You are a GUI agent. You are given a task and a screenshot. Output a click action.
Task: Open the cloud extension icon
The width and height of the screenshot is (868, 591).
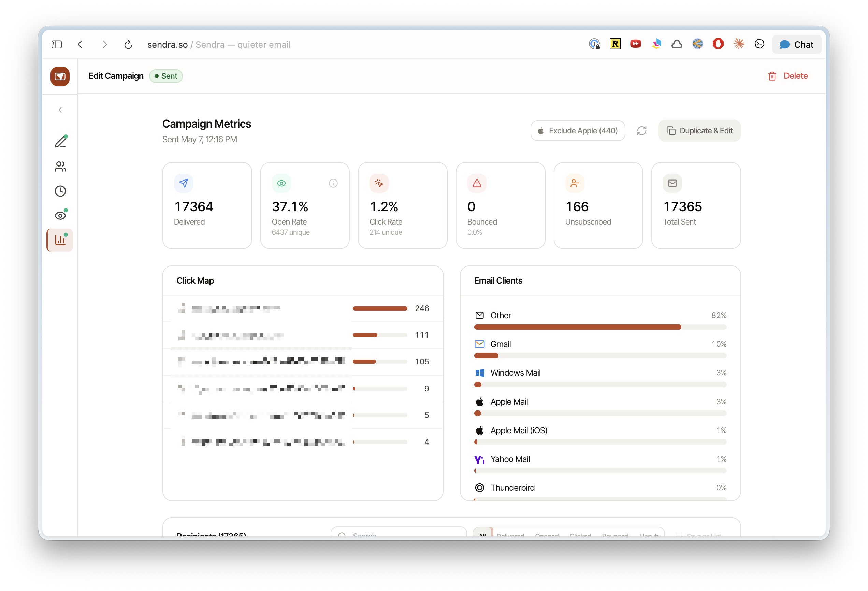[677, 44]
